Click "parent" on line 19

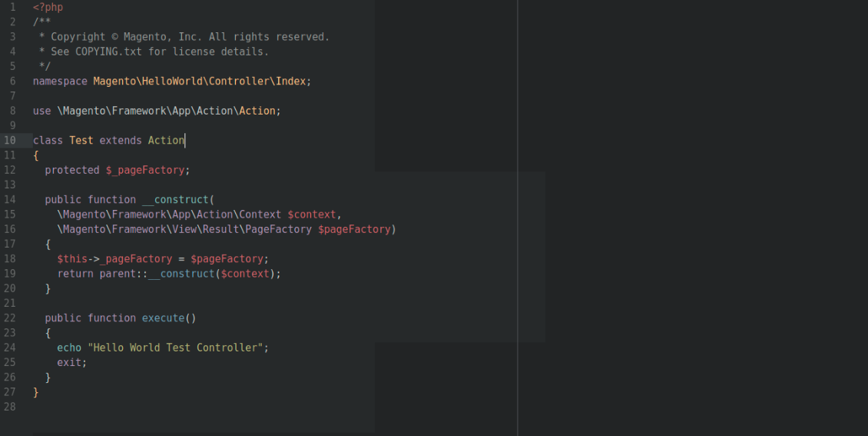(118, 274)
